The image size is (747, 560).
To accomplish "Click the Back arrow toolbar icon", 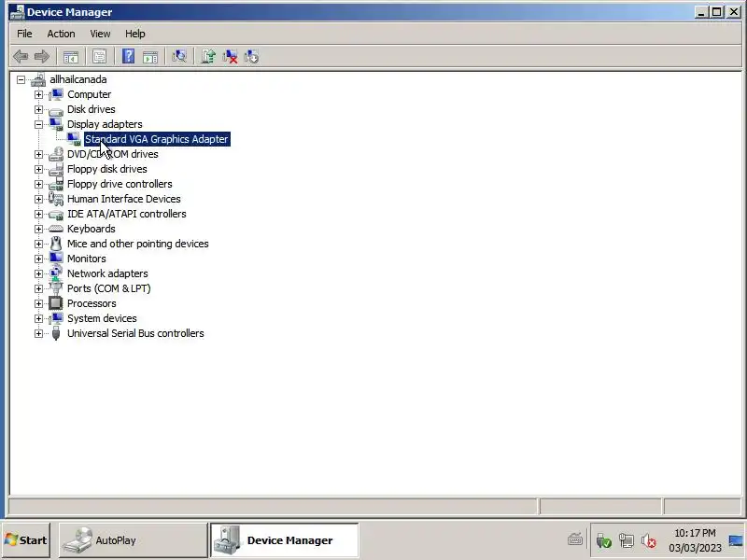I will pos(21,56).
